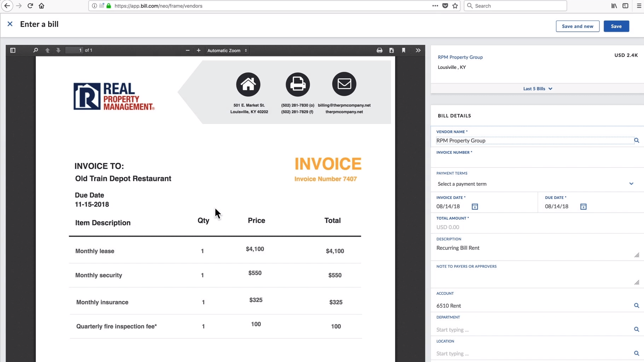This screenshot has height=362, width=644.
Task: Click the PDF find magnifier icon
Action: pos(35,50)
